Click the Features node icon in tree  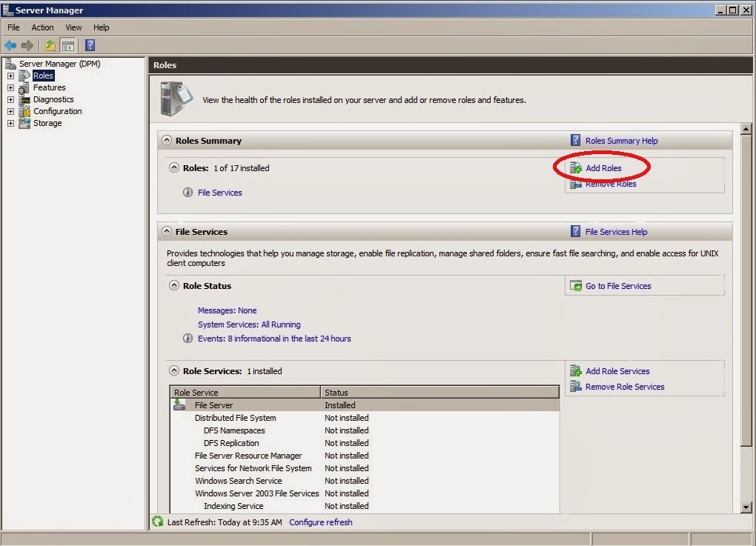pyautogui.click(x=24, y=87)
